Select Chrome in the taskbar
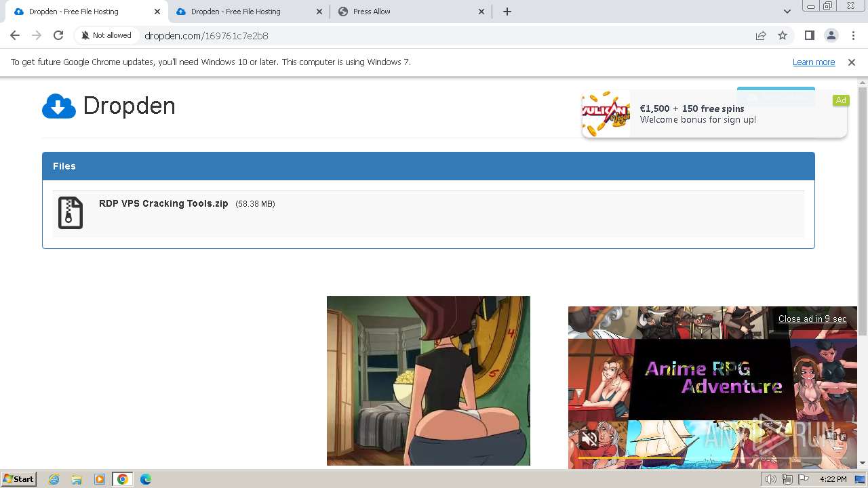Image resolution: width=868 pixels, height=488 pixels. click(122, 479)
